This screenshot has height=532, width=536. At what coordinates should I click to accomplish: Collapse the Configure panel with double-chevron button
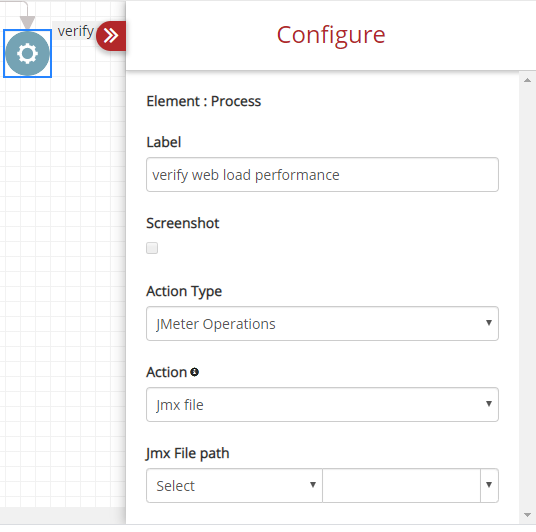(x=111, y=36)
